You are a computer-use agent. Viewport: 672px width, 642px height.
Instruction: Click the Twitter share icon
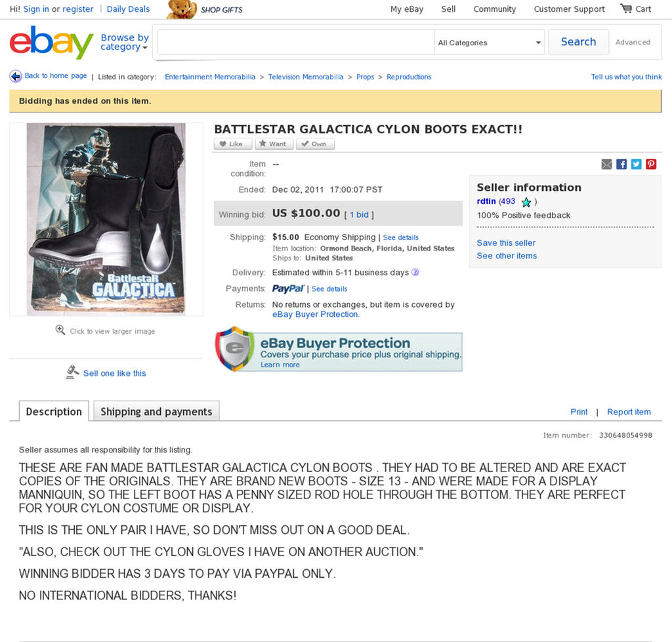coord(636,164)
